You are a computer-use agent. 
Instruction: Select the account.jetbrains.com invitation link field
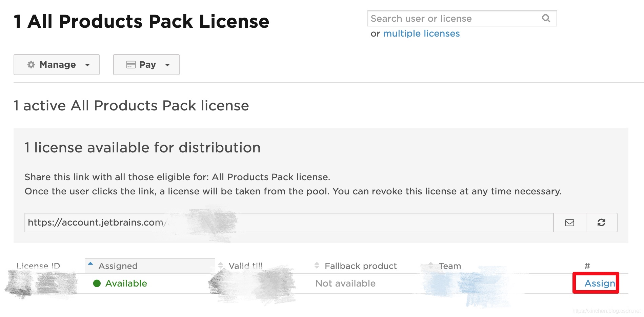[x=289, y=223]
